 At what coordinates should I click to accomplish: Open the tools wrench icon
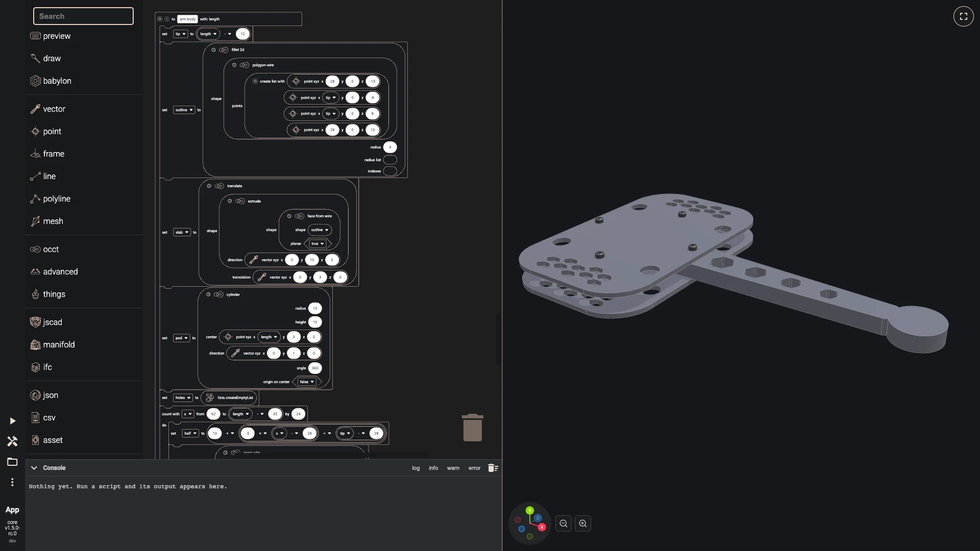[x=12, y=441]
